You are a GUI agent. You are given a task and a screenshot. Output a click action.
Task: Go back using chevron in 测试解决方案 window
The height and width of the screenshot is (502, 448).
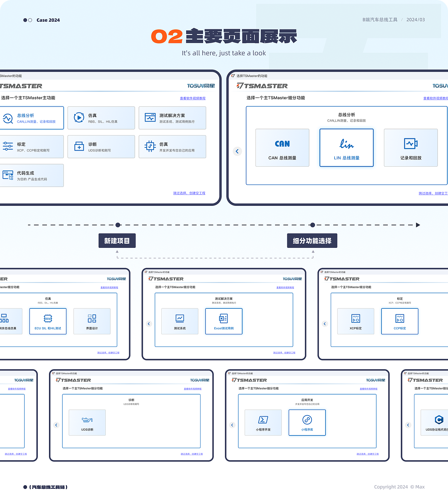click(x=149, y=324)
